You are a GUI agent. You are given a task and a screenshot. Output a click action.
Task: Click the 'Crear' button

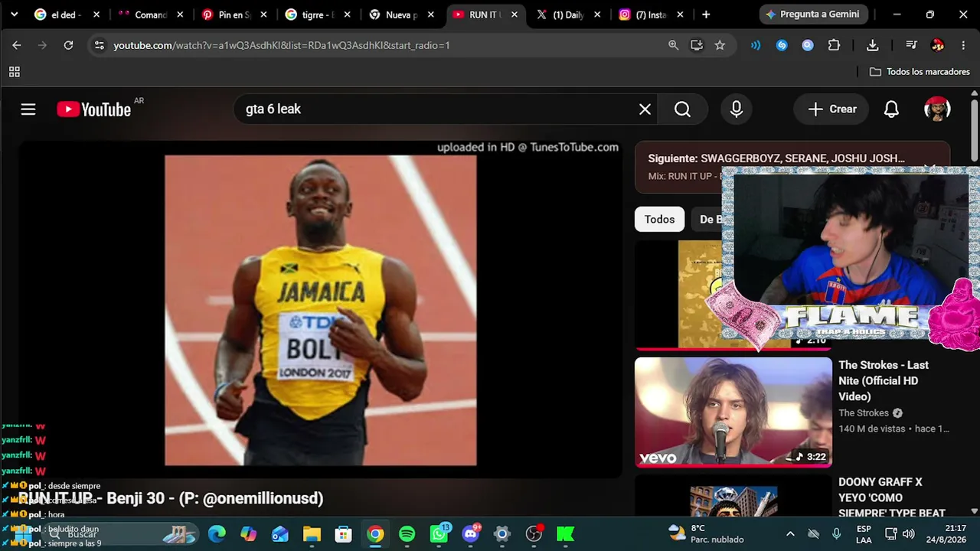pyautogui.click(x=831, y=109)
